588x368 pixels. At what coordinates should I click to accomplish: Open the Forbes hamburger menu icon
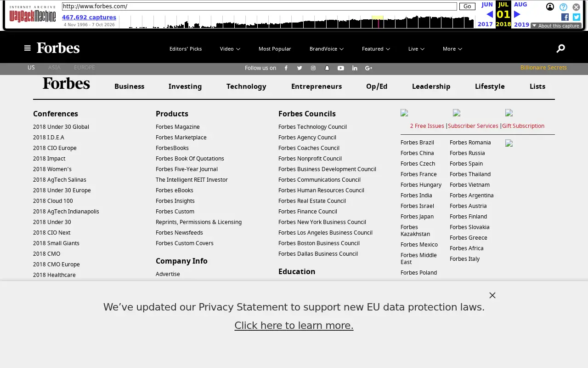click(x=28, y=48)
